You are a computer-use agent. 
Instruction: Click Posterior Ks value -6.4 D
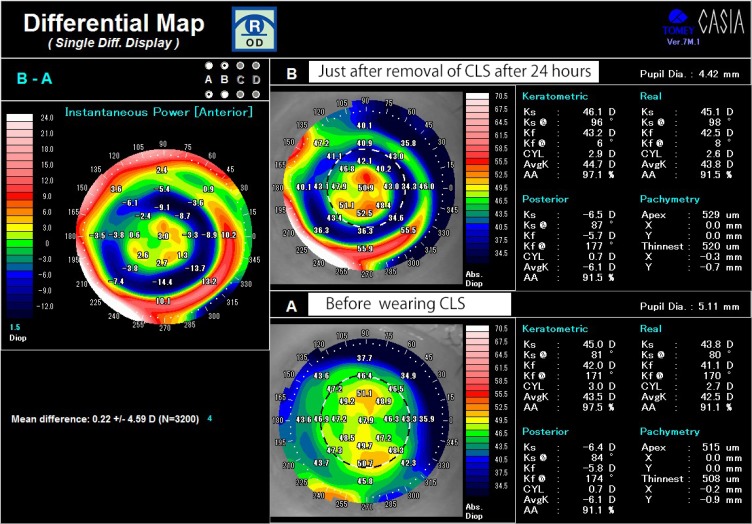coord(599,447)
